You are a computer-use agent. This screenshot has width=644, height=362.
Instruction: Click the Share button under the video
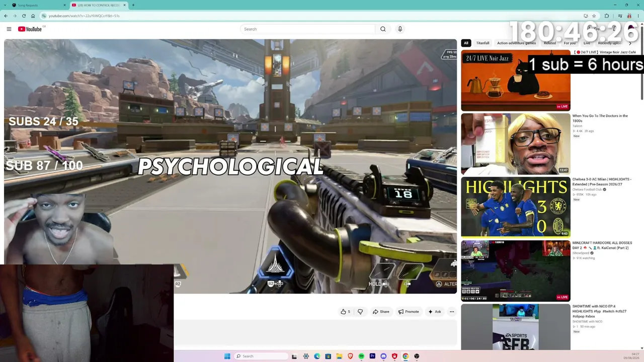pyautogui.click(x=381, y=312)
